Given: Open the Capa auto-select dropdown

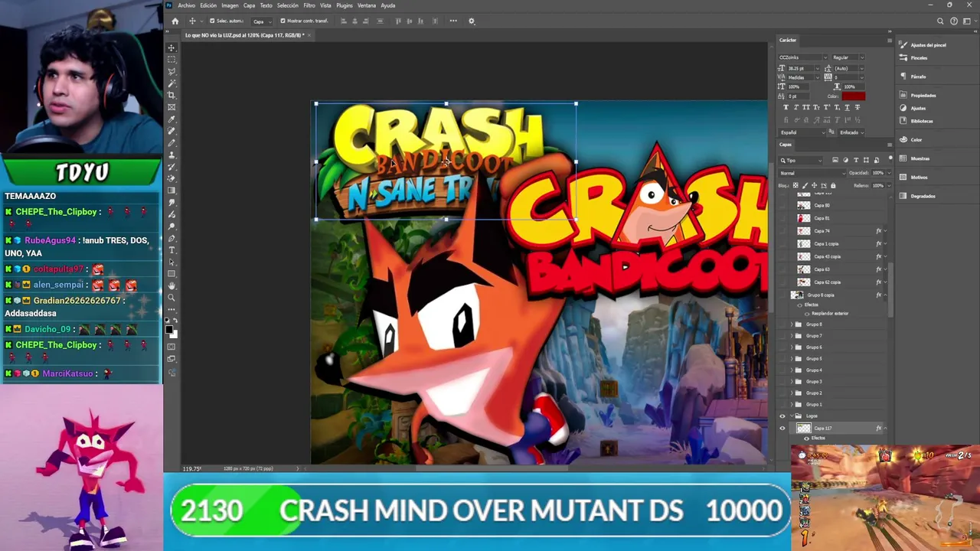Looking at the screenshot, I should (261, 21).
